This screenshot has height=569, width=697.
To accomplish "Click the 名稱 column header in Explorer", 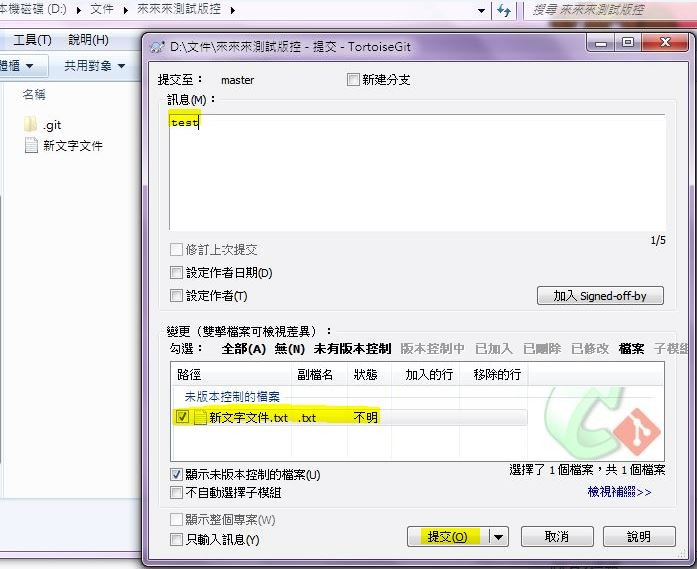I will click(x=34, y=94).
